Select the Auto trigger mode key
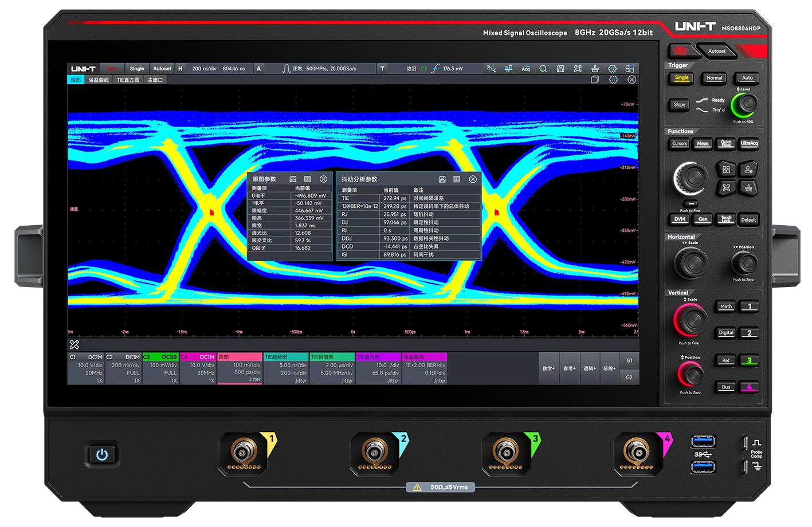 click(x=747, y=78)
